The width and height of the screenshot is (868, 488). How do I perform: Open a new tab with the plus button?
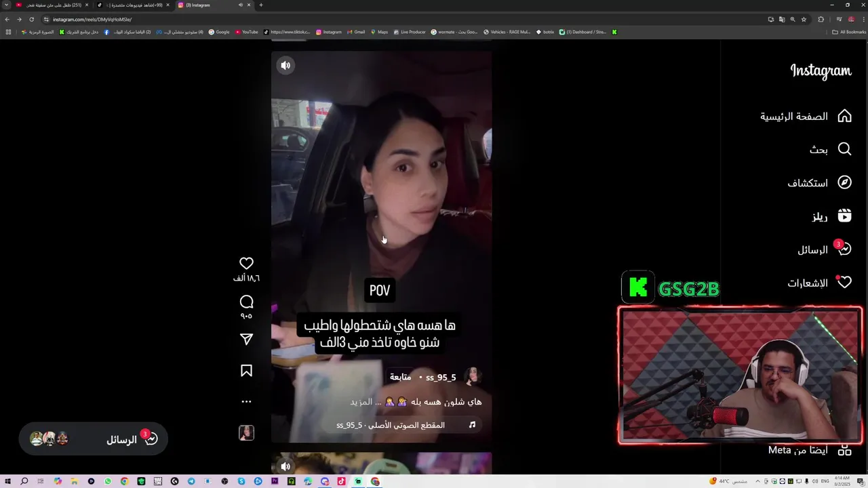[261, 5]
